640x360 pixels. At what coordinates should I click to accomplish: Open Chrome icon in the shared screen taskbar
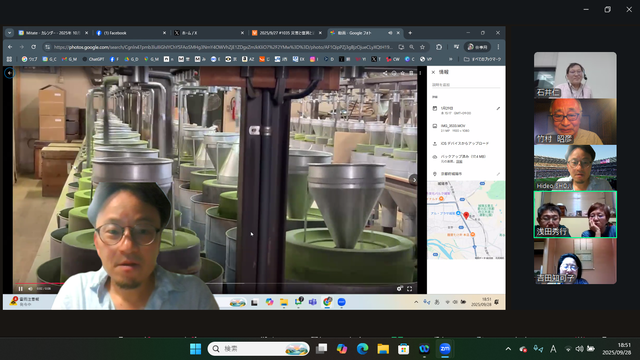(327, 302)
